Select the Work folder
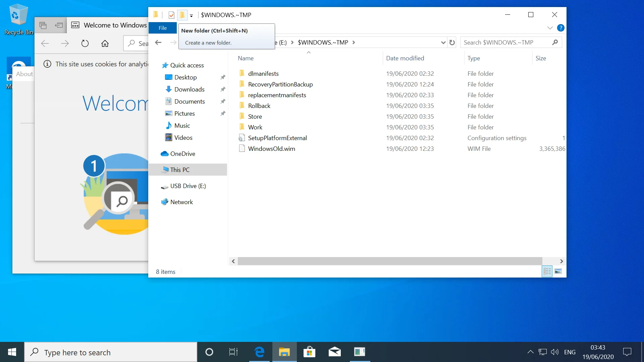This screenshot has height=362, width=644. pos(255,127)
